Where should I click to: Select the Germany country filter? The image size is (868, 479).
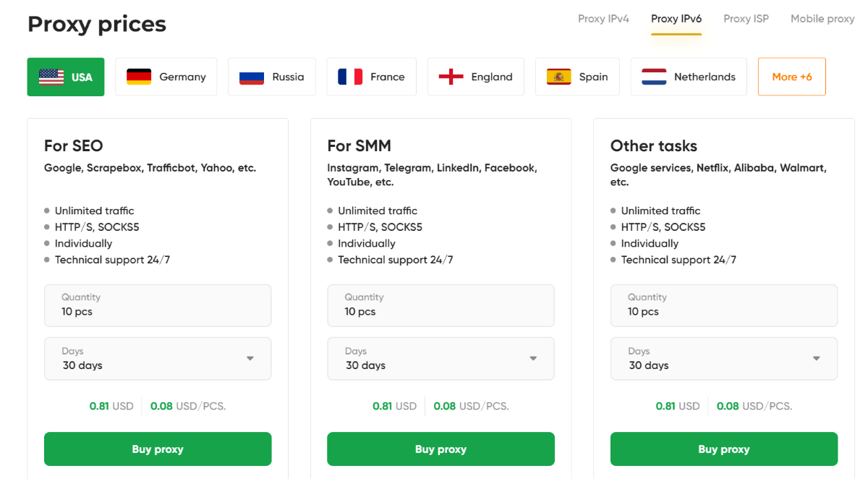(x=166, y=75)
